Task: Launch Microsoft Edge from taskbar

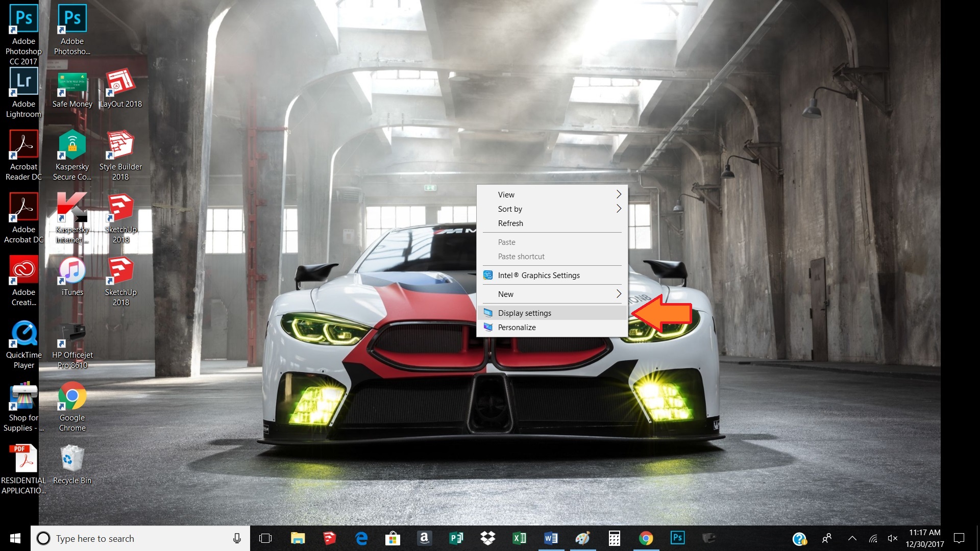Action: point(361,538)
